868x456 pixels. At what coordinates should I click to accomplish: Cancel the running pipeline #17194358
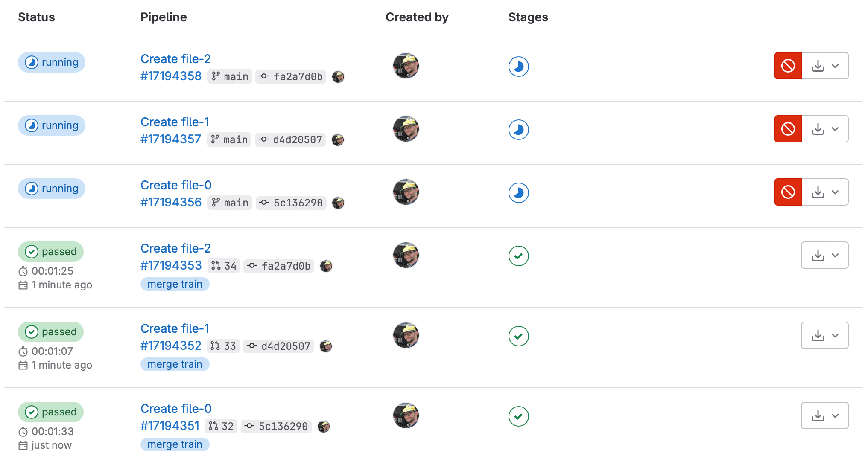[788, 66]
